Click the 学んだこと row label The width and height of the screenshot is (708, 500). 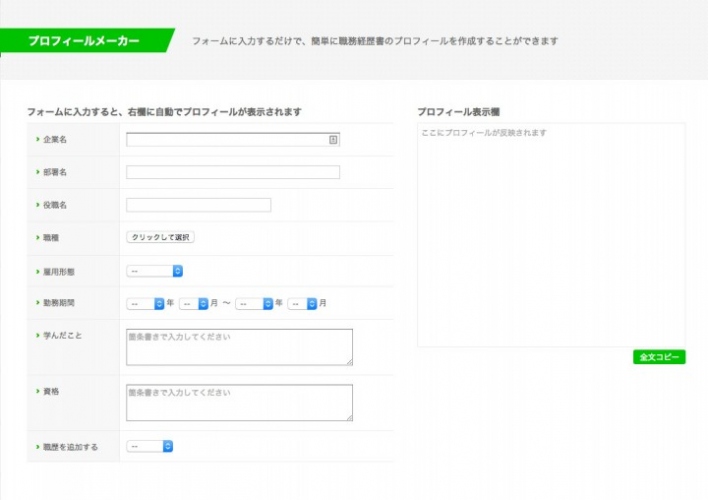tap(62, 336)
